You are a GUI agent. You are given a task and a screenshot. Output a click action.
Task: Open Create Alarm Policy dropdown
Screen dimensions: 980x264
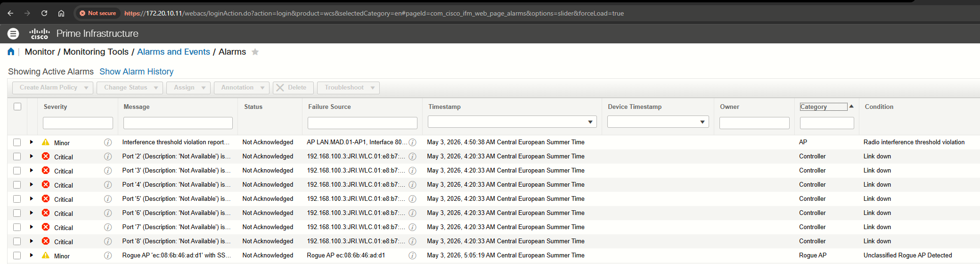pyautogui.click(x=53, y=88)
